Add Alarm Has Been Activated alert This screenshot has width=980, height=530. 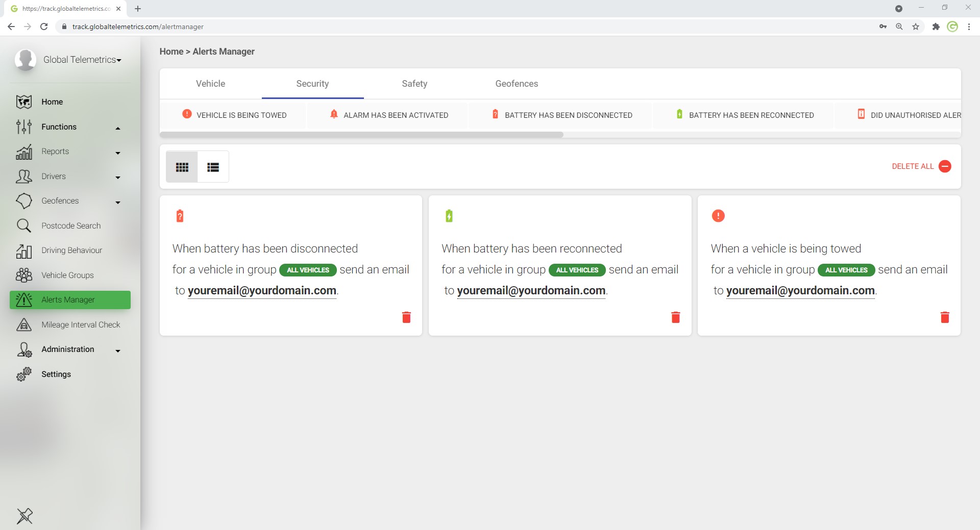point(389,115)
